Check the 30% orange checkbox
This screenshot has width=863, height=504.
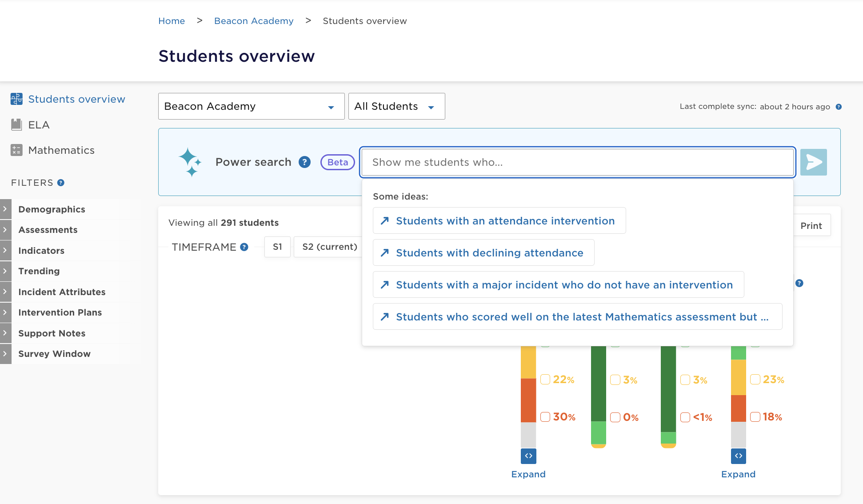coord(545,417)
